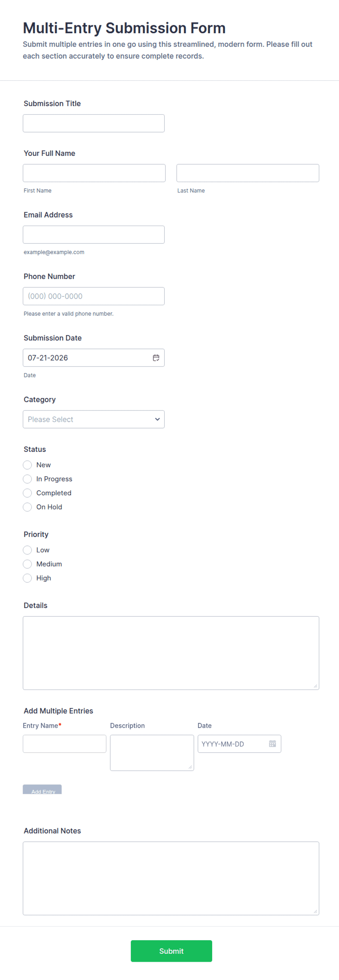This screenshot has width=339, height=980.
Task: Open the Category Please Select dropdown
Action: (x=93, y=419)
